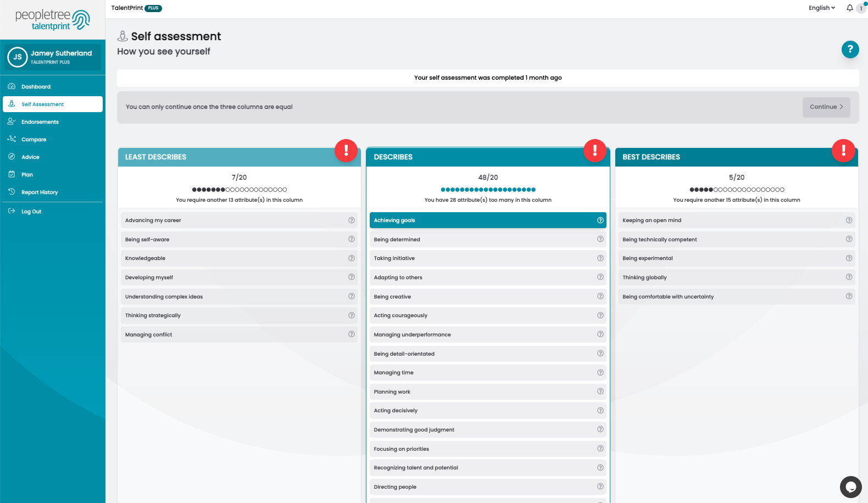Click the Describes column progress dots

click(x=488, y=190)
